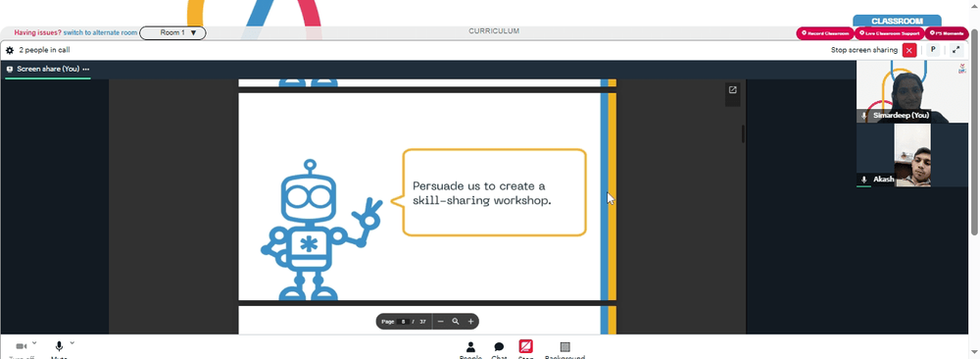Select the CLASSROOM tab
980x359 pixels.
click(x=897, y=21)
